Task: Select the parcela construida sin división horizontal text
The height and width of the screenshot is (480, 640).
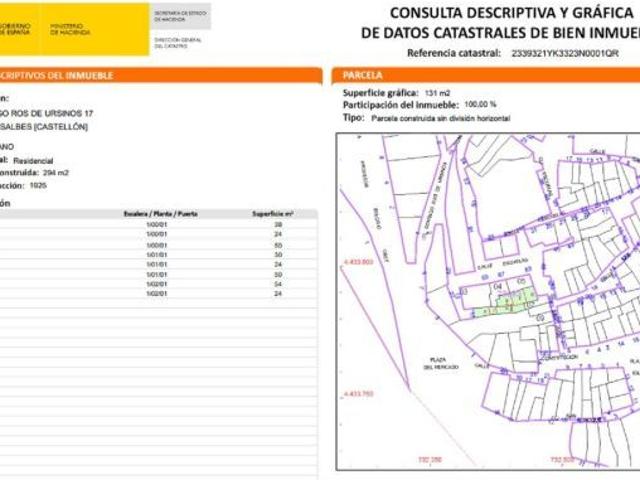Action: tap(440, 117)
